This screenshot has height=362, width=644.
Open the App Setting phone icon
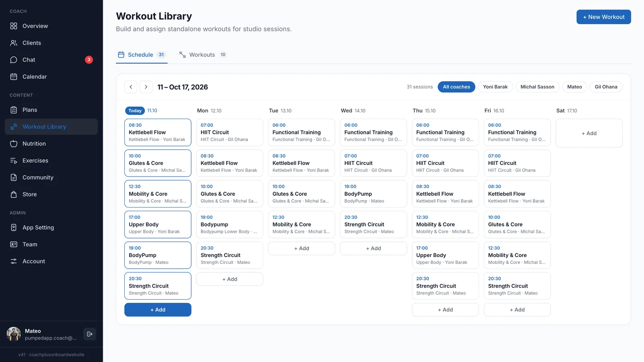[14, 227]
